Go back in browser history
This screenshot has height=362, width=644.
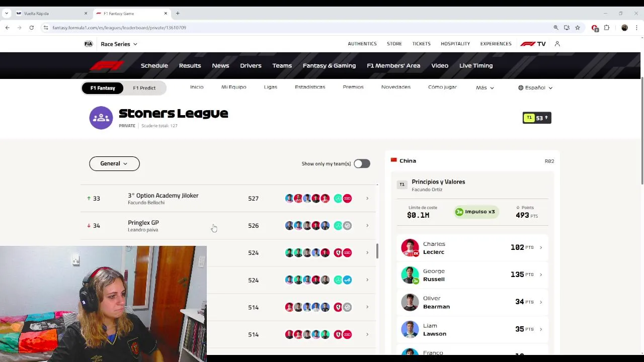[x=8, y=28]
